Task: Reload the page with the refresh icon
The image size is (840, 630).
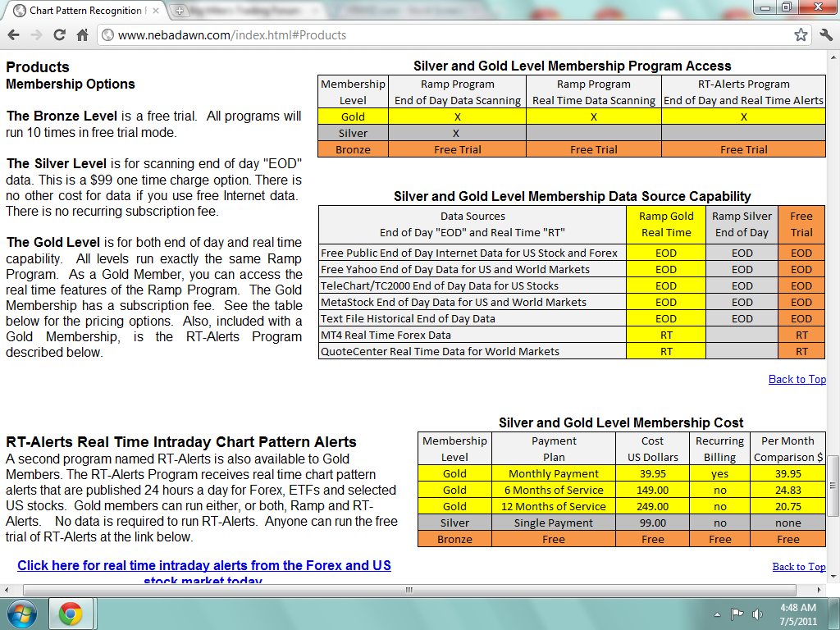Action: coord(59,35)
